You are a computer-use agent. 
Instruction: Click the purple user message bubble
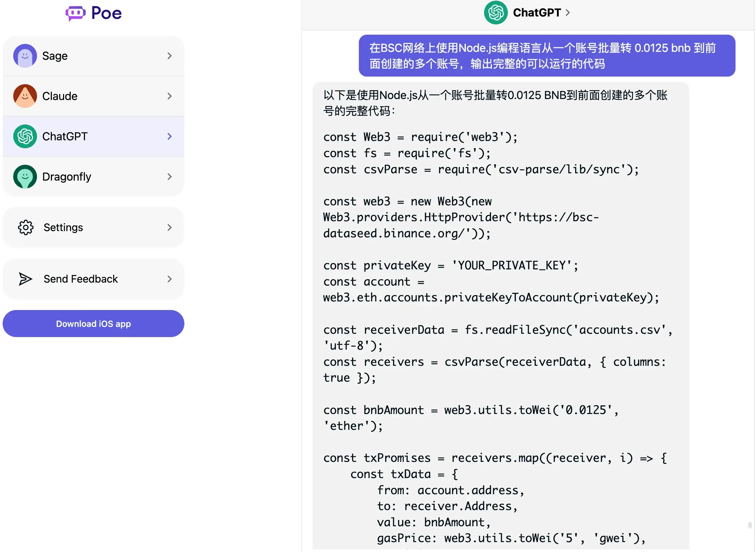pyautogui.click(x=548, y=56)
